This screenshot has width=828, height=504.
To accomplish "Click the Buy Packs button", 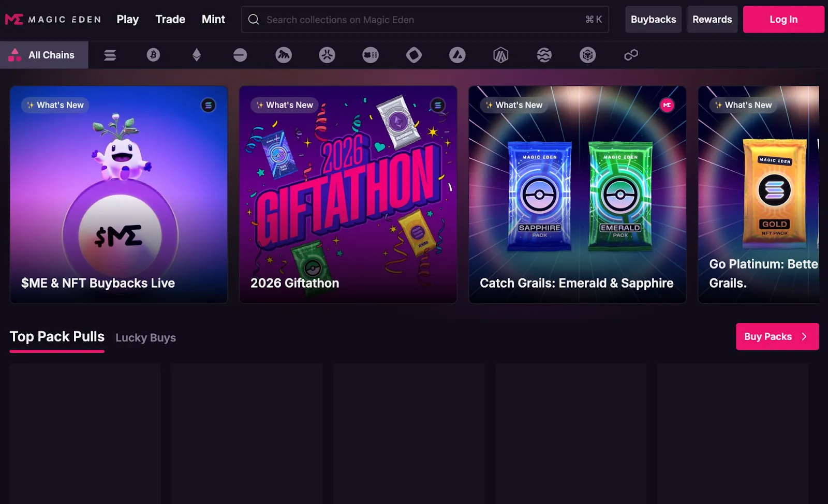I will click(x=777, y=336).
